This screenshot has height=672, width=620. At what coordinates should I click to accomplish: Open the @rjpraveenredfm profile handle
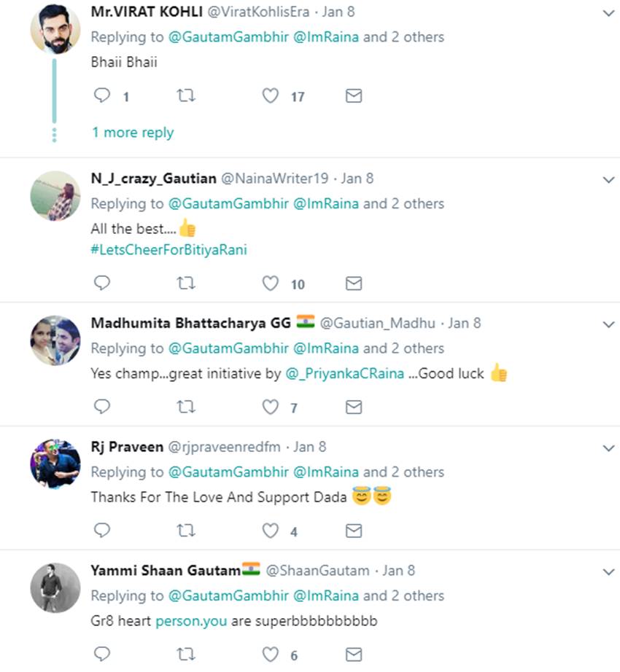tap(226, 447)
